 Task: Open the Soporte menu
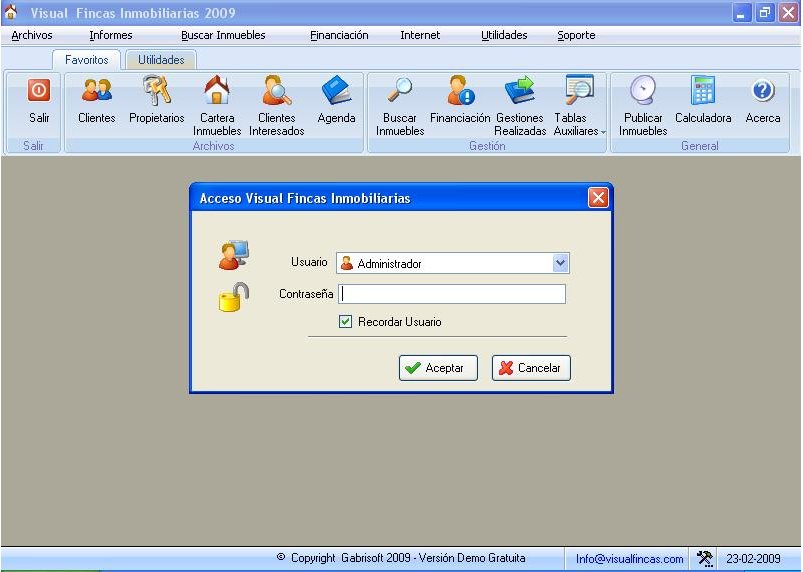click(x=576, y=35)
